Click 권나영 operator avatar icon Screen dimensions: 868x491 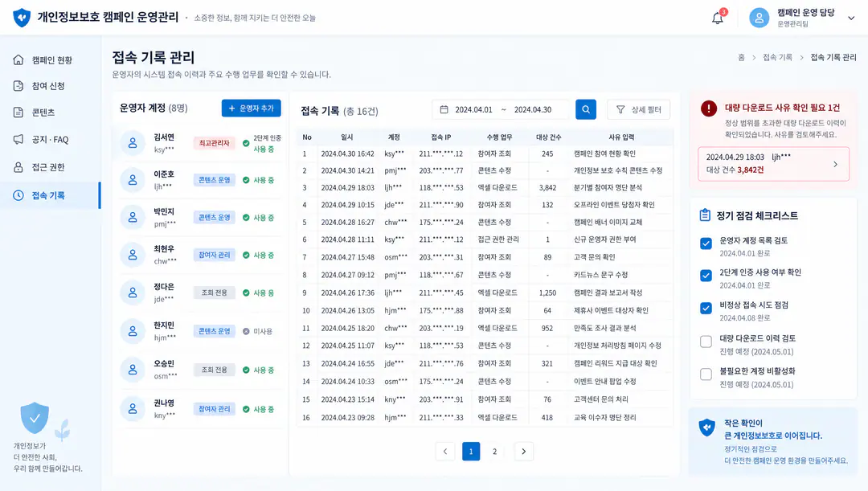pos(133,408)
